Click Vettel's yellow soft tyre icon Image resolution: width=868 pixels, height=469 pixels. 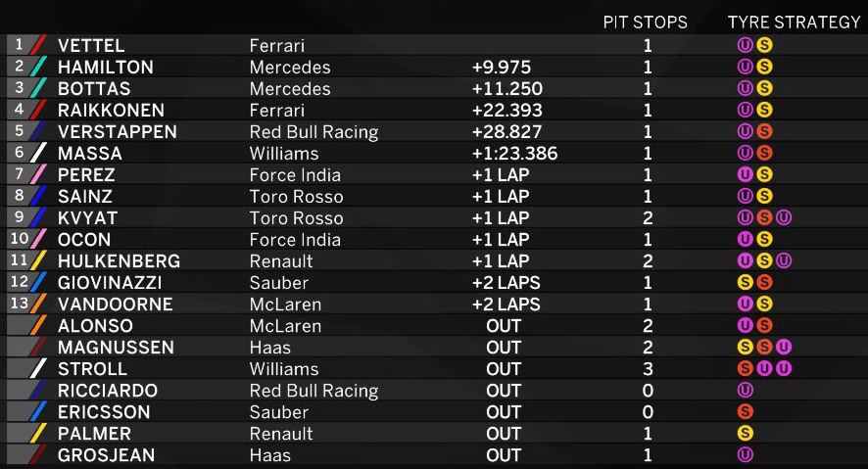(764, 45)
